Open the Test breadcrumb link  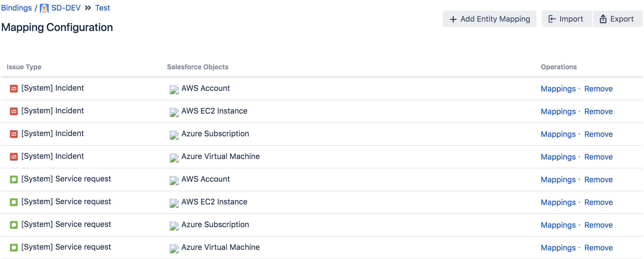(103, 8)
